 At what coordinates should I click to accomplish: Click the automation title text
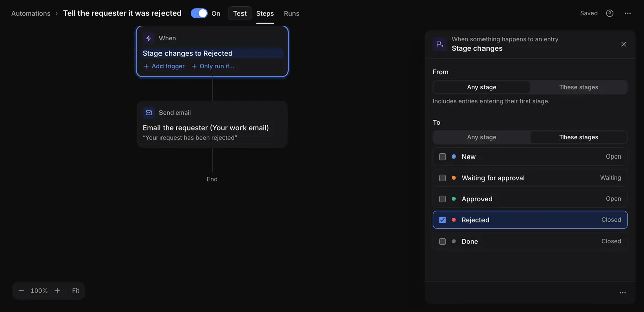tap(122, 13)
